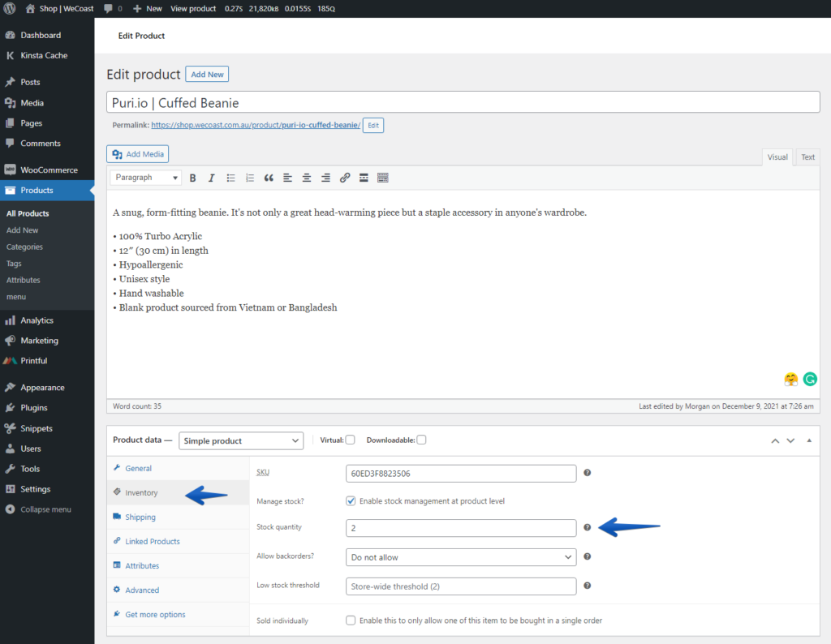Insert a numbered list
831x644 pixels.
[x=250, y=178]
